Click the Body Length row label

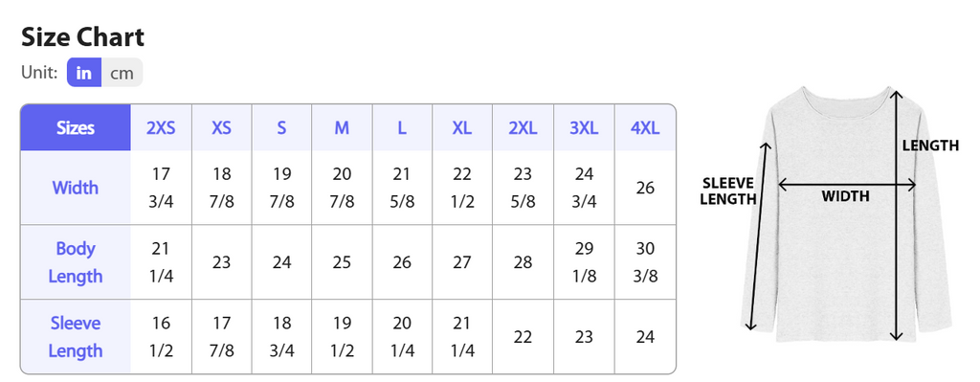point(76,262)
